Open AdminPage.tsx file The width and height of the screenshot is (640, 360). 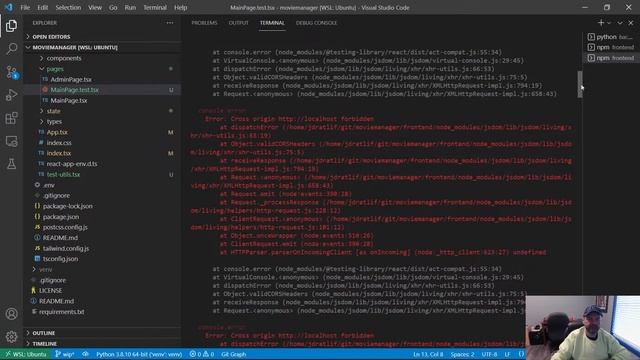(102, 79)
